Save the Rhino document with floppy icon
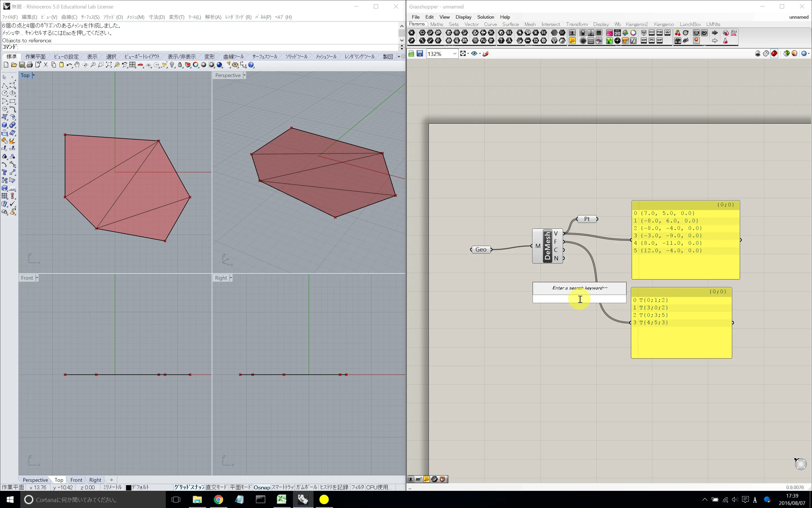812x508 pixels. click(x=22, y=65)
